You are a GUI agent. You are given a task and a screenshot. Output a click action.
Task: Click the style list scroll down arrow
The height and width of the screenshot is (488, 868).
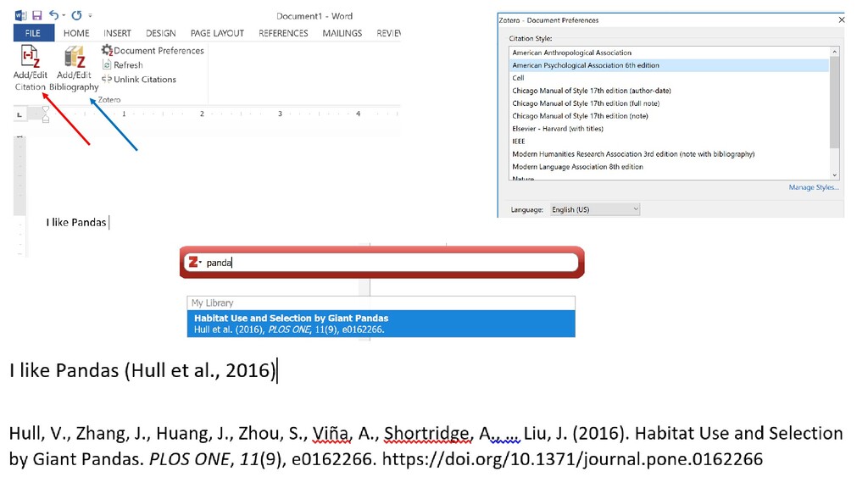(835, 175)
